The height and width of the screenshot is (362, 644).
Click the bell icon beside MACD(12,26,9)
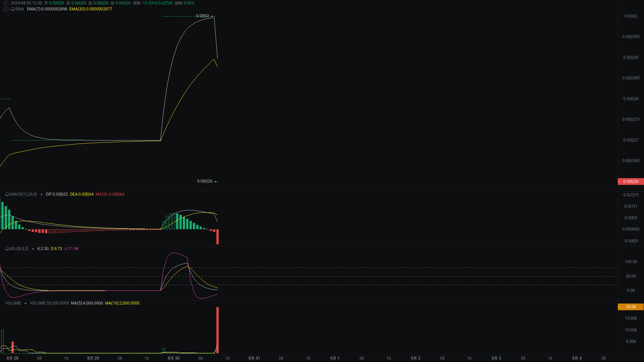point(7,194)
